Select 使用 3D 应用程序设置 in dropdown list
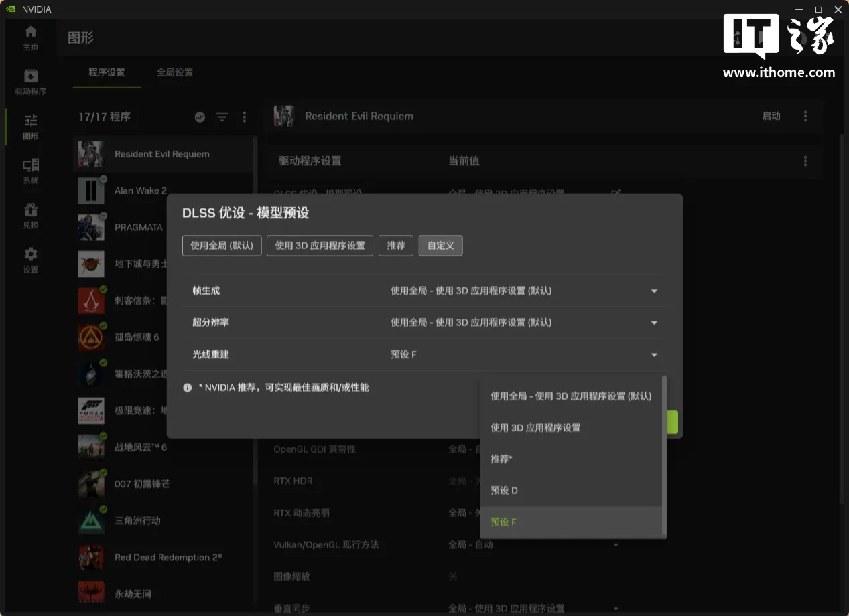 point(571,428)
